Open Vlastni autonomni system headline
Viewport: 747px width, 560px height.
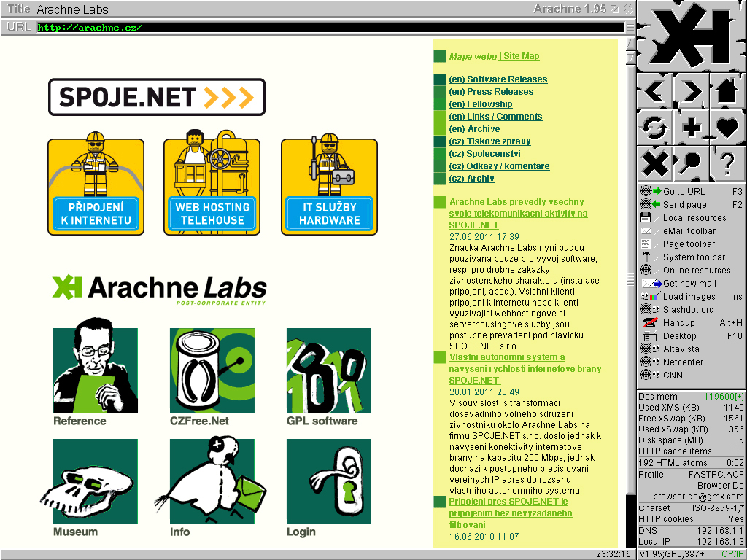tap(525, 369)
